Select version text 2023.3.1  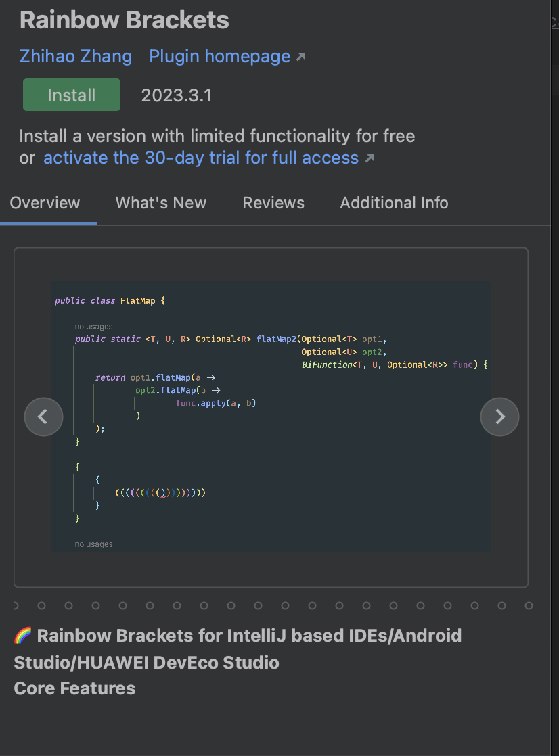pyautogui.click(x=176, y=95)
